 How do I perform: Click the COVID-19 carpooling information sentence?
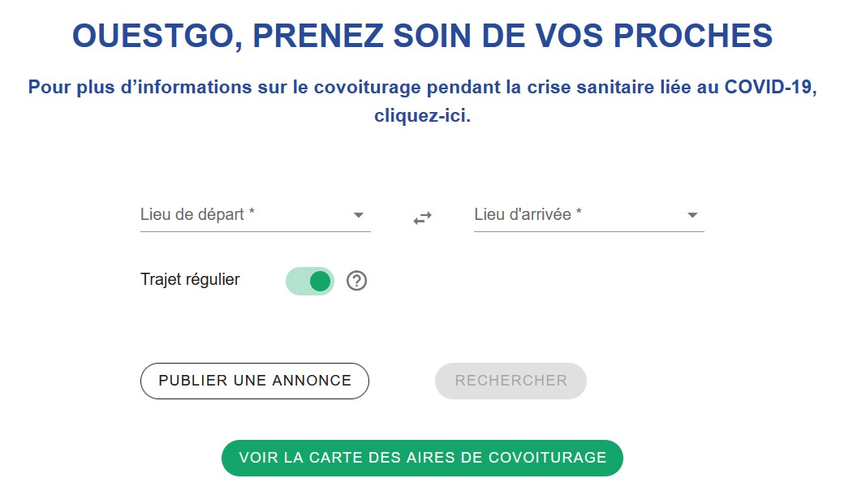click(422, 87)
